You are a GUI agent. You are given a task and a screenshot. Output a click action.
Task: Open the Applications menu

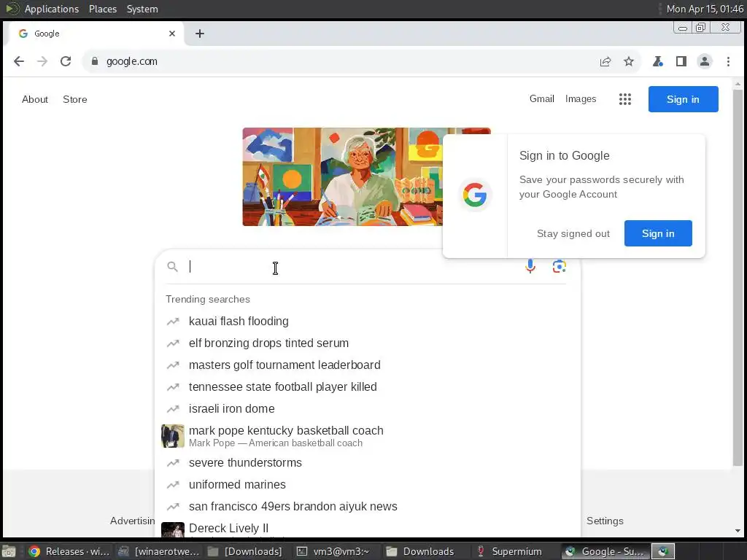[52, 9]
